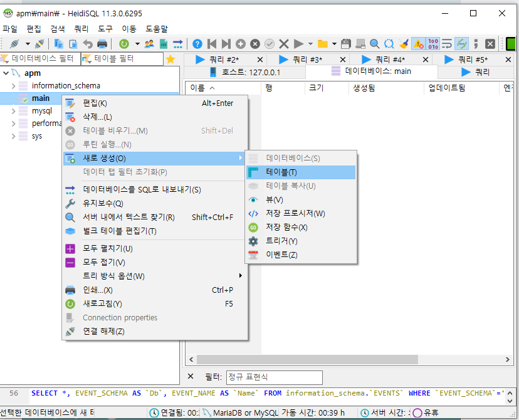Screen dimensions: 519x420
Task: Choose 테이블(T) in the create-new submenu
Action: pyautogui.click(x=300, y=172)
